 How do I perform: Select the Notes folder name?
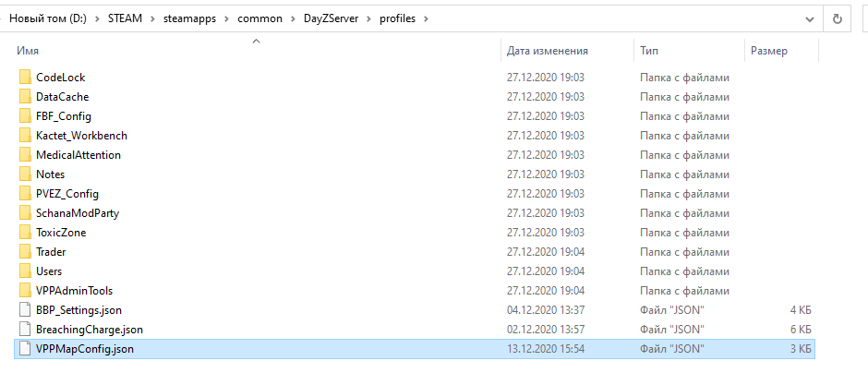(x=51, y=174)
